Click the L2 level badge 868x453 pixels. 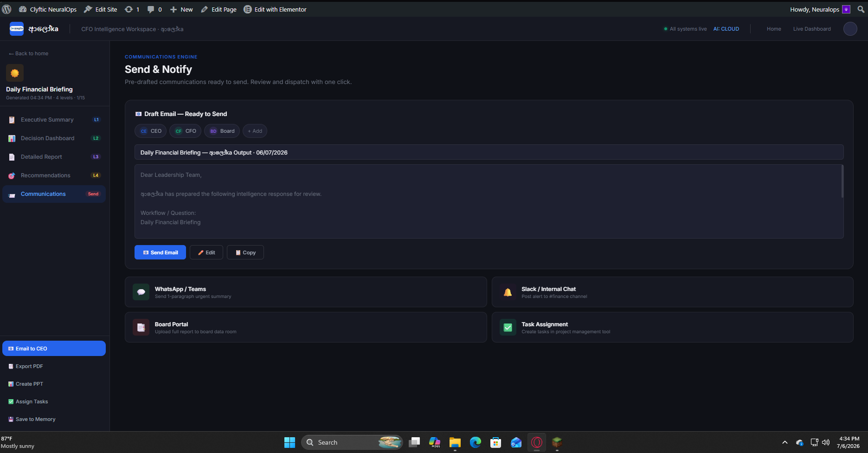pos(96,138)
